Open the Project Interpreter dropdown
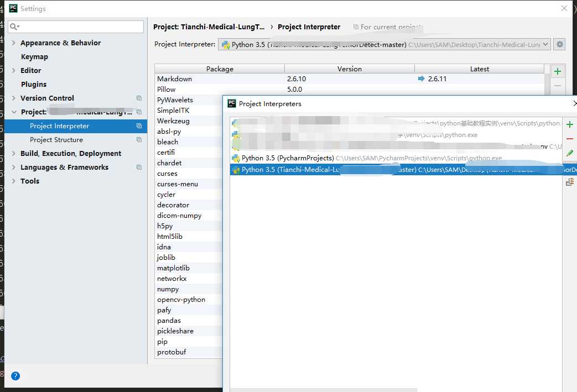The image size is (577, 392). click(x=384, y=44)
